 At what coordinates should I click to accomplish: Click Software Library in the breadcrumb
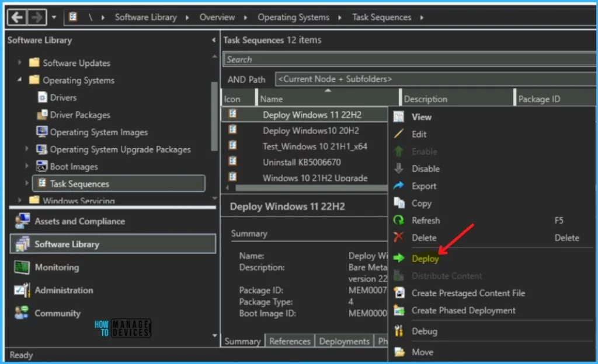145,17
